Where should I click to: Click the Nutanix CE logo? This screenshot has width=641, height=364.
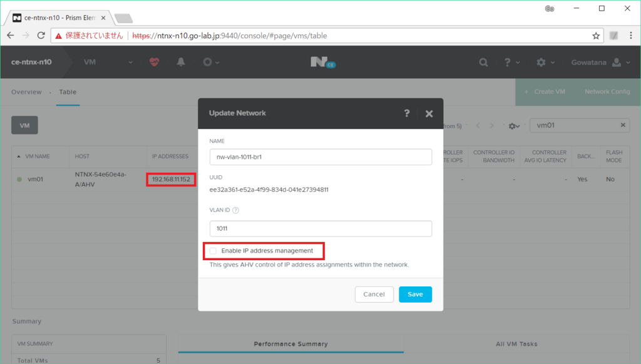320,62
